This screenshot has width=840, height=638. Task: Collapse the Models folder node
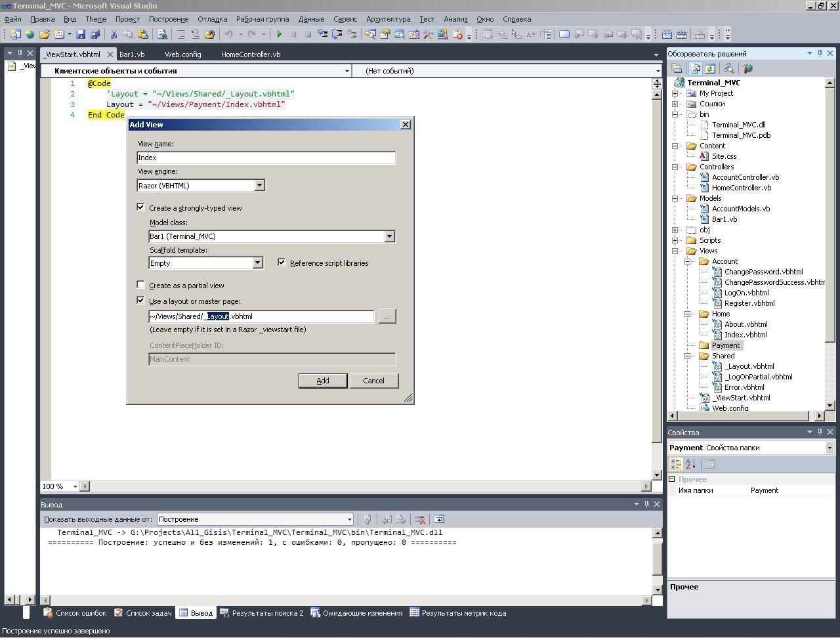point(675,198)
